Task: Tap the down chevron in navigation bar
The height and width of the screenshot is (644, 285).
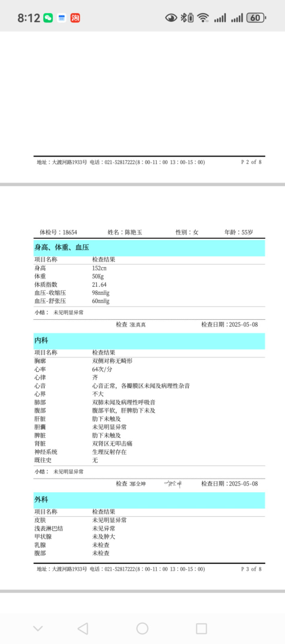Action: coord(38,628)
